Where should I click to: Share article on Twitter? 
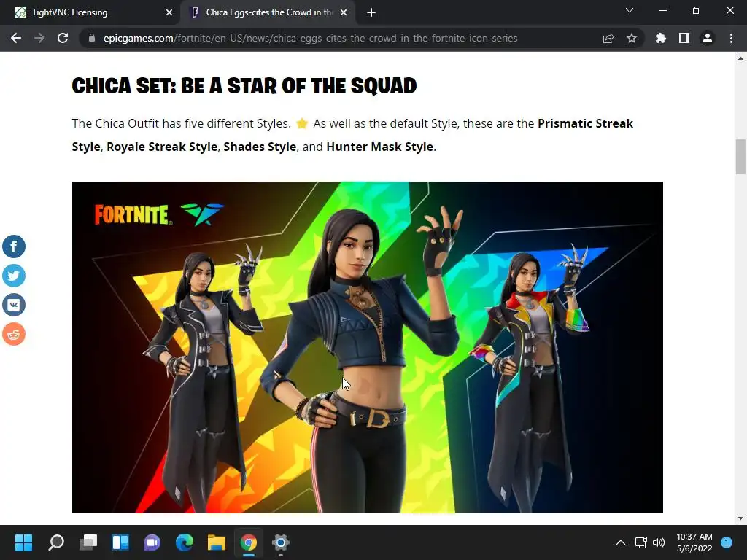click(14, 276)
